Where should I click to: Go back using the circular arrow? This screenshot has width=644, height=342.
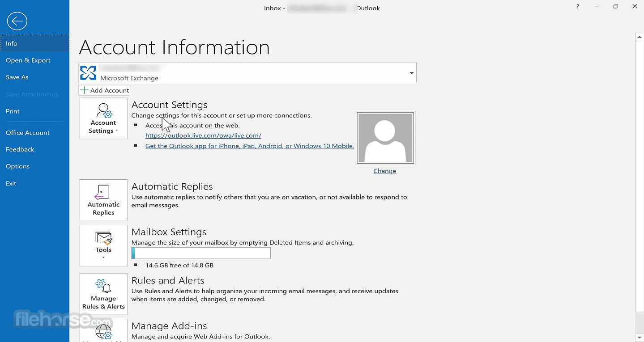click(x=17, y=21)
